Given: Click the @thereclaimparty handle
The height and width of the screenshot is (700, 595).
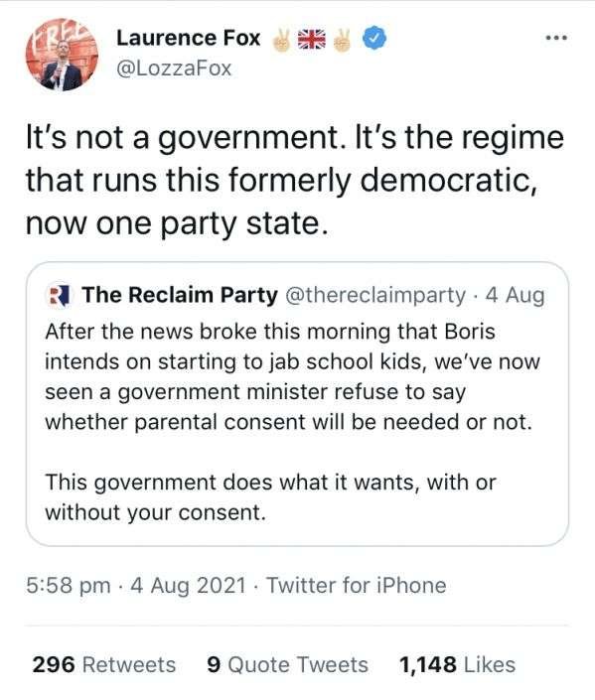Looking at the screenshot, I should [x=375, y=295].
